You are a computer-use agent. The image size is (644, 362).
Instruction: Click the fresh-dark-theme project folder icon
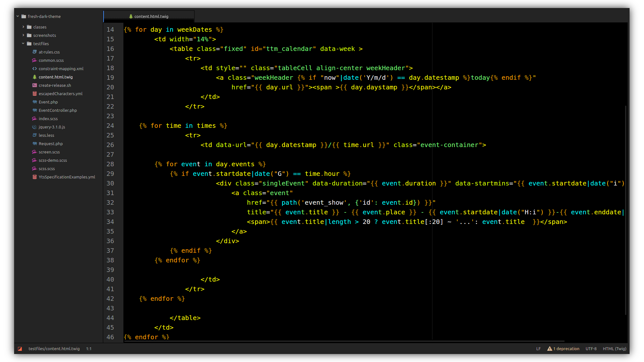[24, 16]
